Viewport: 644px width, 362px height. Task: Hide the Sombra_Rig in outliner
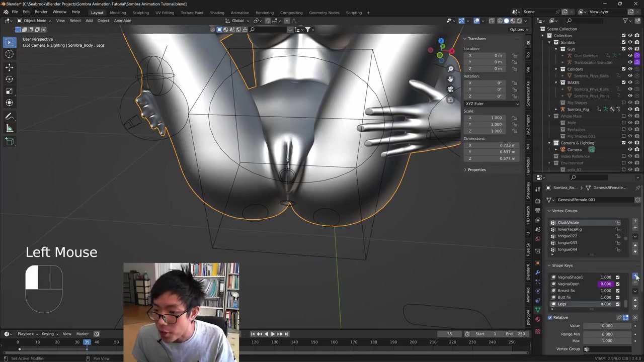coord(630,109)
